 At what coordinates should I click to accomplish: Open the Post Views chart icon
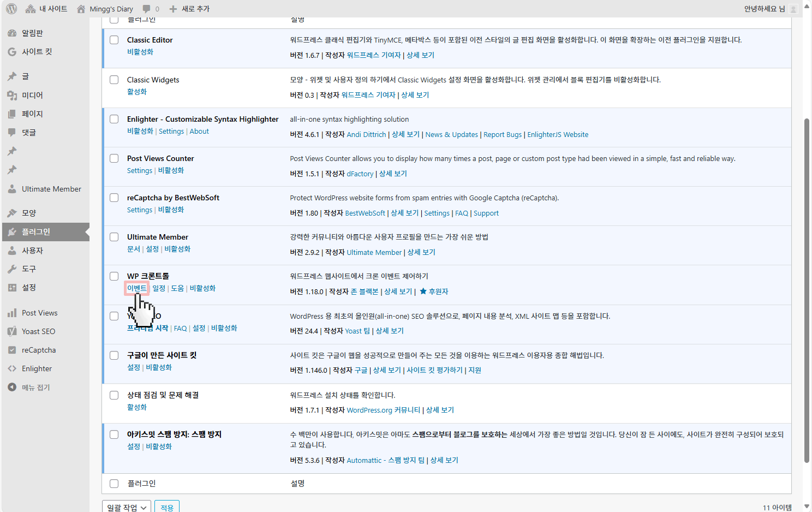(x=12, y=313)
